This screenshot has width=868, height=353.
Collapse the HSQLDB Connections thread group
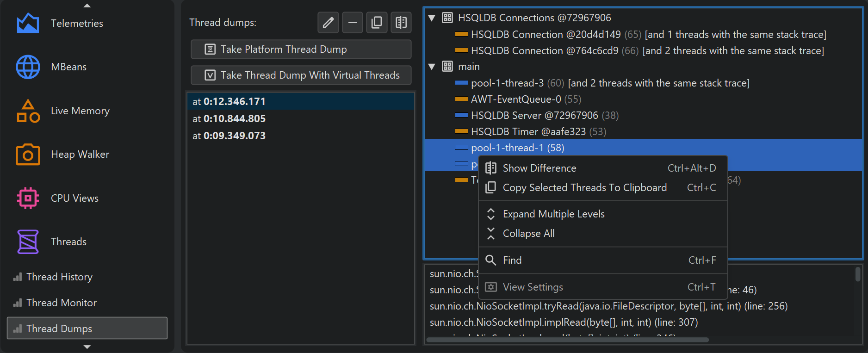point(432,18)
